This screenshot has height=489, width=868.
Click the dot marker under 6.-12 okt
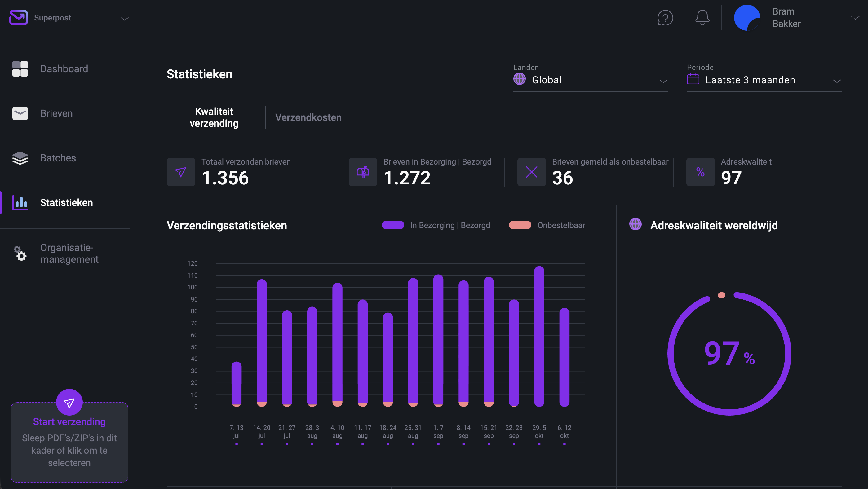564,444
